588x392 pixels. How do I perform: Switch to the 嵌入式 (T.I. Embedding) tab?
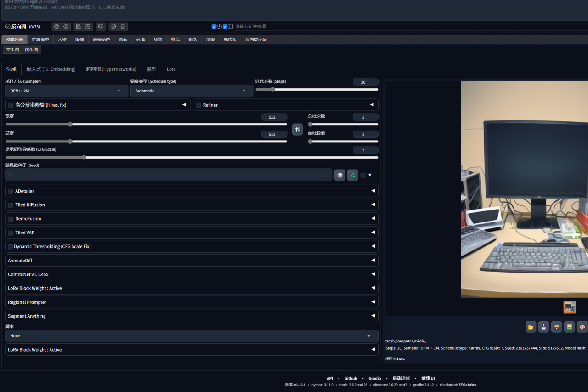pyautogui.click(x=51, y=69)
